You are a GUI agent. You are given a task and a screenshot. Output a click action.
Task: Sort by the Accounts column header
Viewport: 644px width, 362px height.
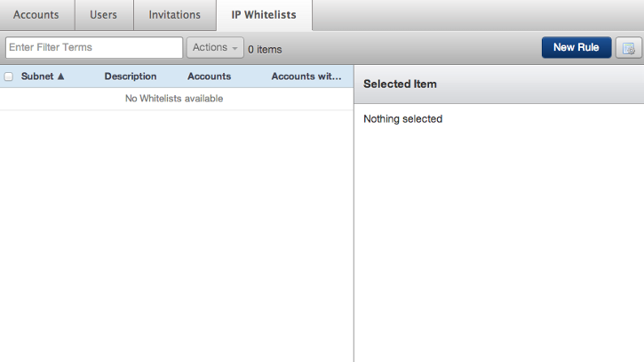(209, 76)
